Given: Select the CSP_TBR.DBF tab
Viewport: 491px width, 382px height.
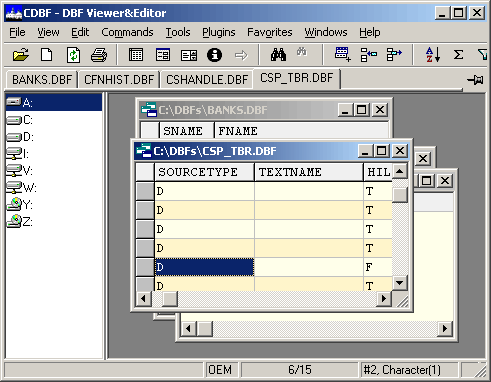Looking at the screenshot, I should point(297,78).
